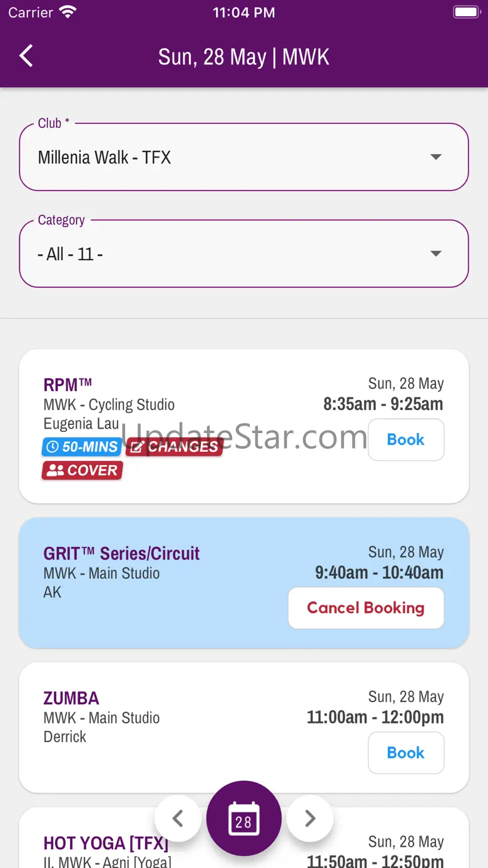Open the calendar date picker button
488x868 pixels.
243,818
